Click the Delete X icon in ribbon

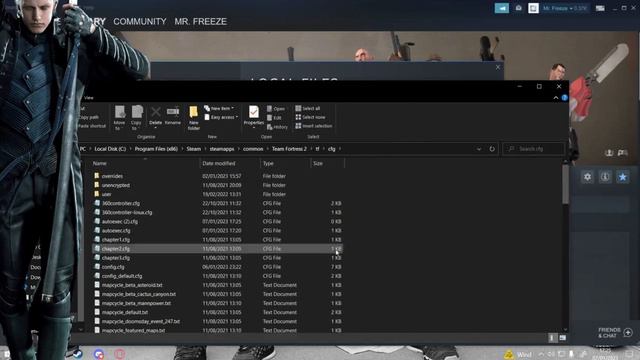tap(156, 116)
